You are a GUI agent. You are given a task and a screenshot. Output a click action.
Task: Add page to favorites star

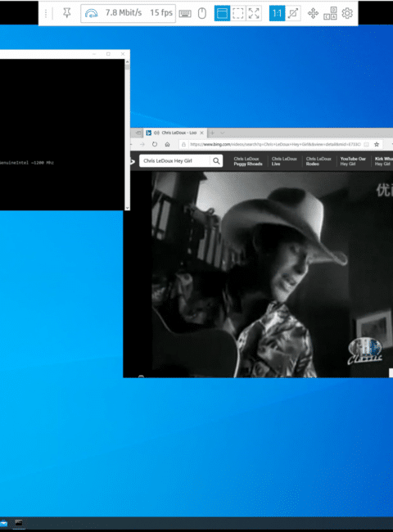click(x=377, y=144)
